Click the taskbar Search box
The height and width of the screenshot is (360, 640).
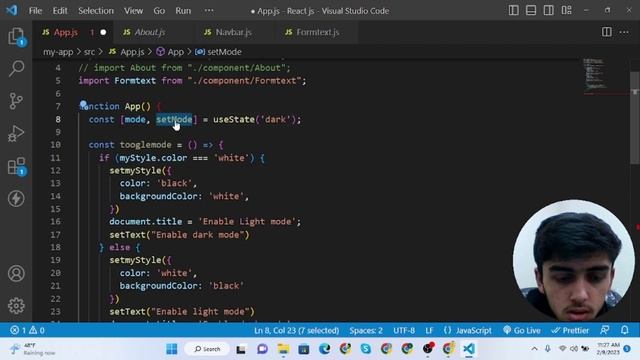[x=207, y=349]
